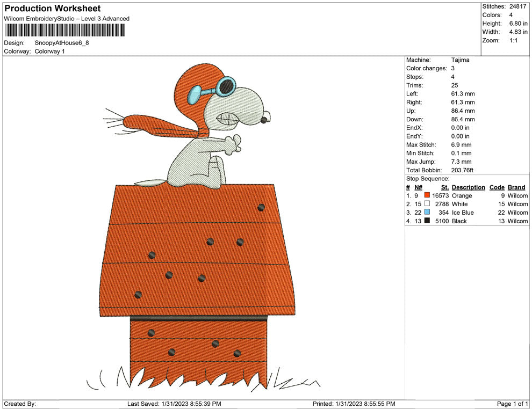Click the Code column header
The width and height of the screenshot is (532, 409).
497,187
